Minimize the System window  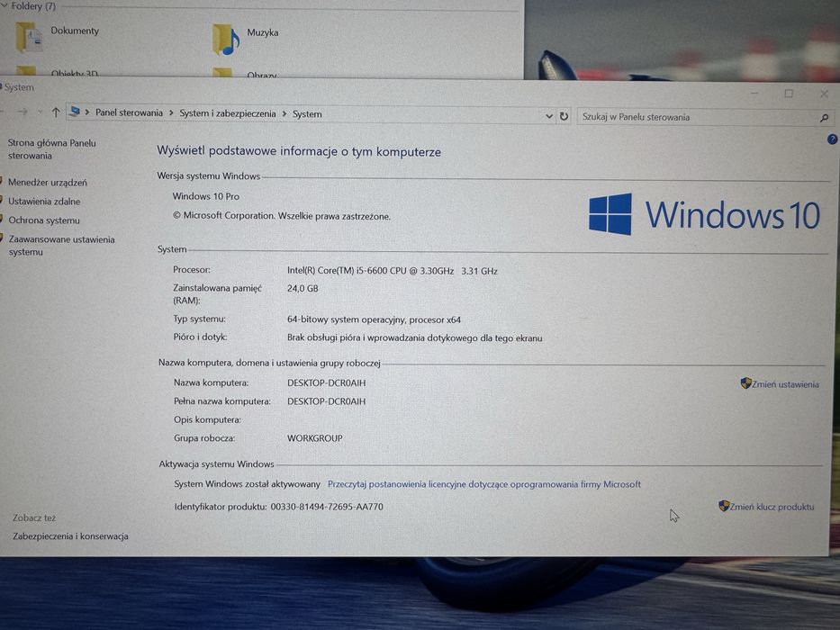pyautogui.click(x=754, y=93)
